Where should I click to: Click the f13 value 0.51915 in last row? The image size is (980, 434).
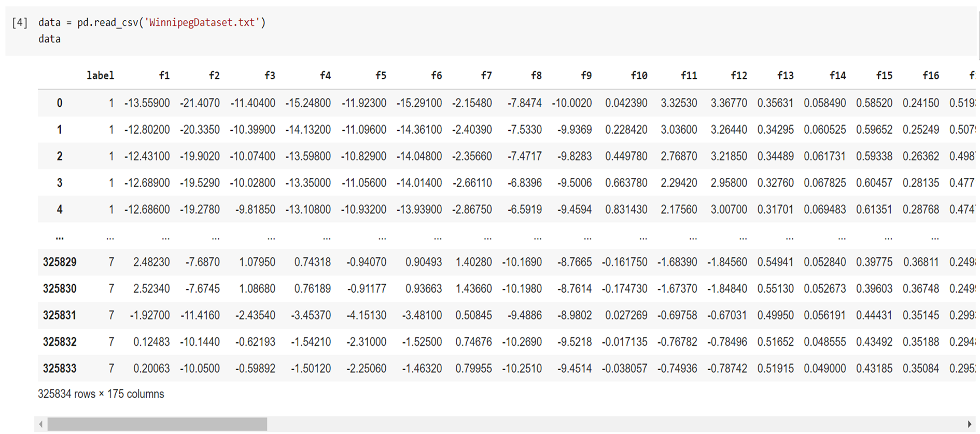coord(775,369)
